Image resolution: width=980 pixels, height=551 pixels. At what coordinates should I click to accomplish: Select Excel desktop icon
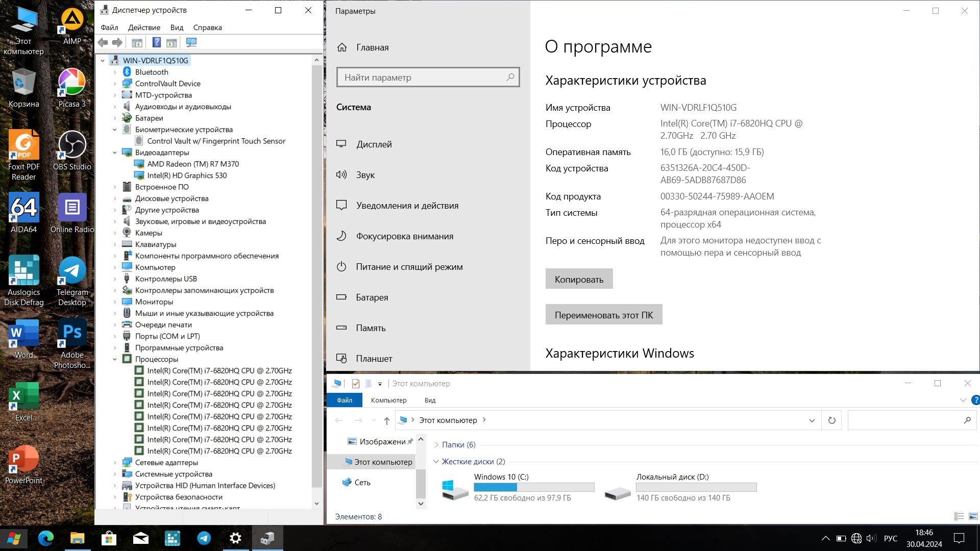point(23,402)
